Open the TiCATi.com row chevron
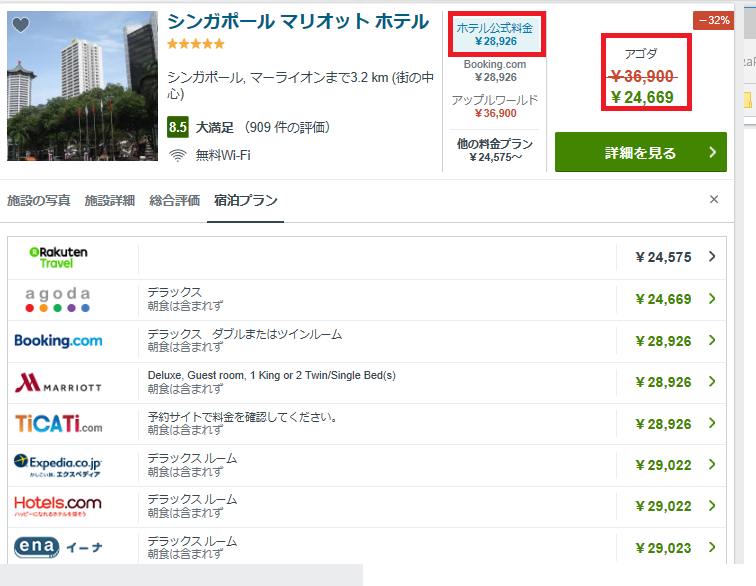 pos(712,423)
